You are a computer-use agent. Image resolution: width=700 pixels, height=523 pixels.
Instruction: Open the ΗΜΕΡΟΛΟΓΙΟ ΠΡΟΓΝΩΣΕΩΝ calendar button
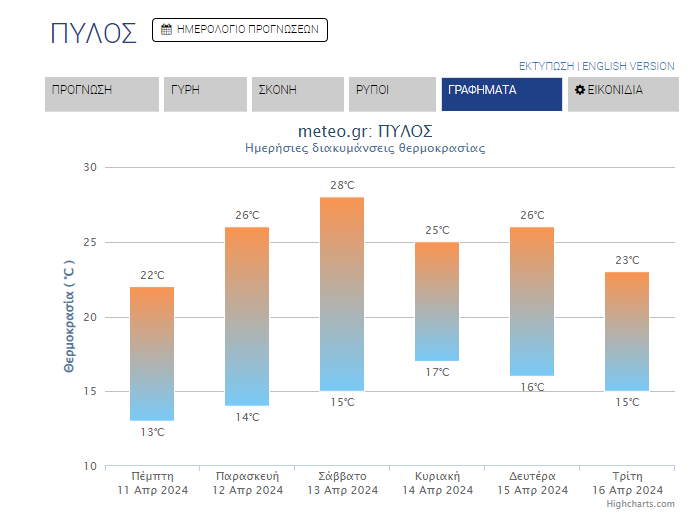(x=240, y=30)
